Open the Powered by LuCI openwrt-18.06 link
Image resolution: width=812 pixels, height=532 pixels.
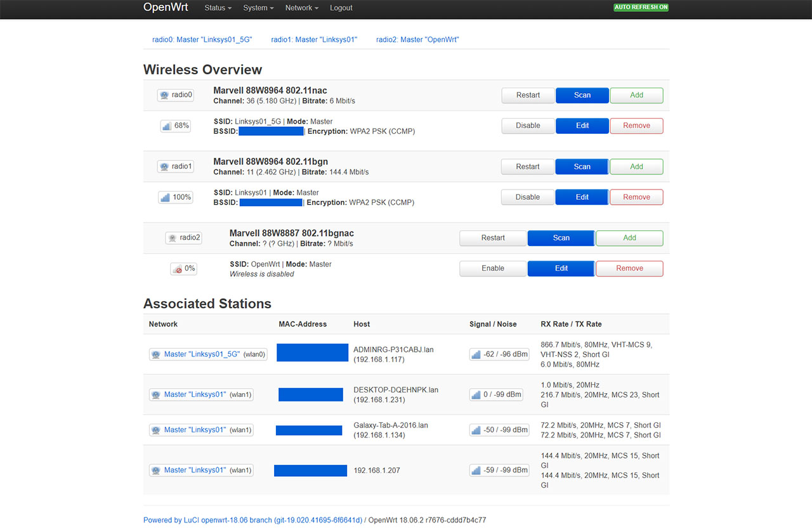(x=252, y=520)
